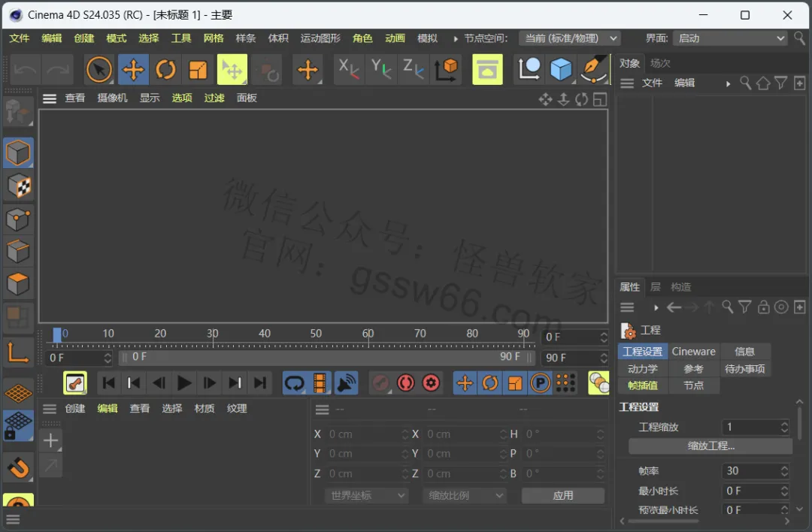Open the 动力学 tab
Image resolution: width=812 pixels, height=532 pixels.
pos(643,369)
